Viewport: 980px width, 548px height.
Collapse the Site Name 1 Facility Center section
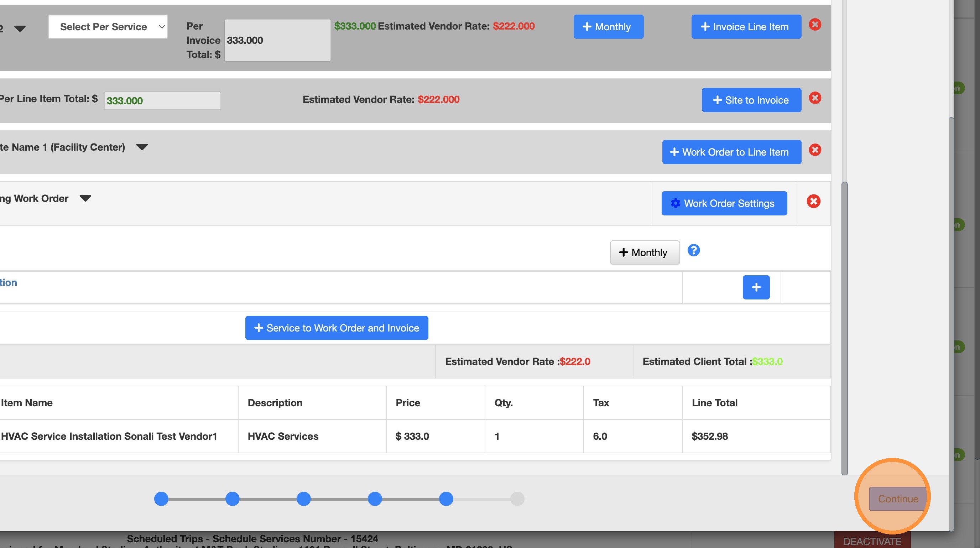coord(142,147)
